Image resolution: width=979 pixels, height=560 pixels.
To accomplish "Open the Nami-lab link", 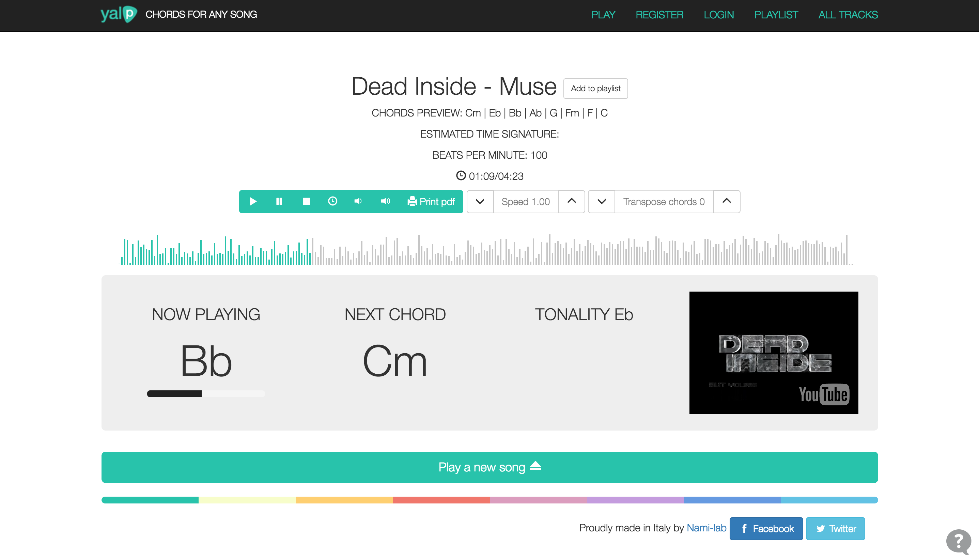I will pyautogui.click(x=706, y=528).
